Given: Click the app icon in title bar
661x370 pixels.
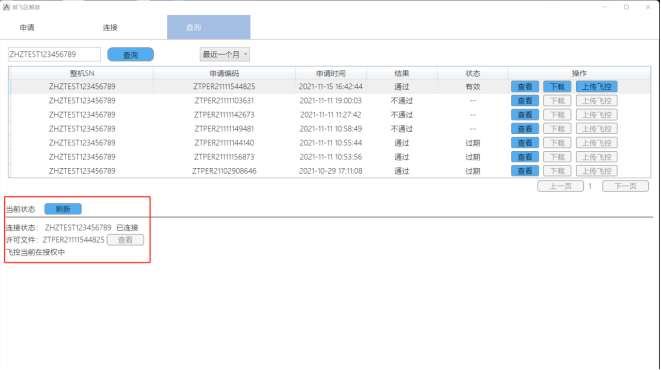Looking at the screenshot, I should click(6, 7).
